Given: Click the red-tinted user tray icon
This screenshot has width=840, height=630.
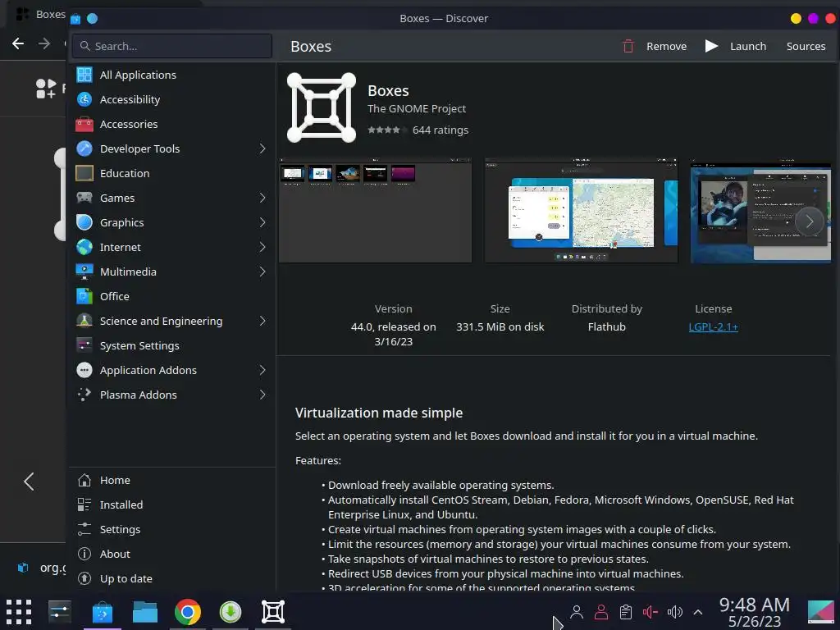Looking at the screenshot, I should coord(601,612).
